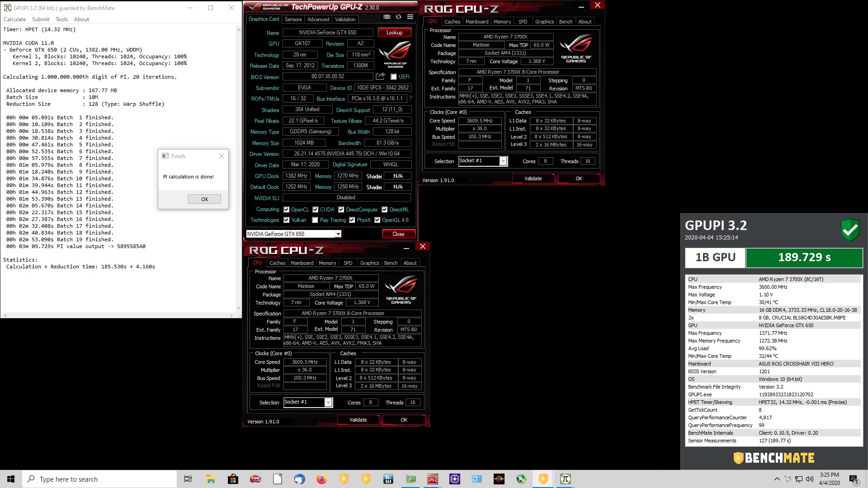The height and width of the screenshot is (488, 868).
Task: Toggle the OpenCL checkbox
Action: pyautogui.click(x=286, y=210)
